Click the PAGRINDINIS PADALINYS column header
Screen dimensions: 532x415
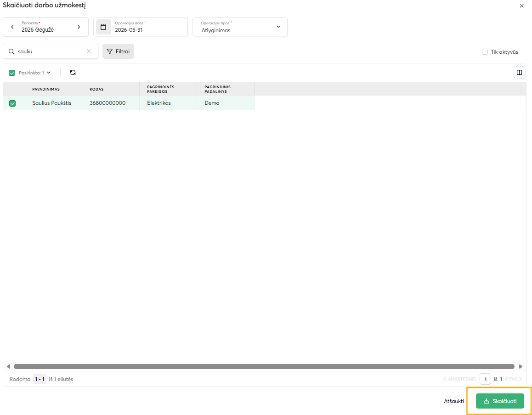pos(226,89)
